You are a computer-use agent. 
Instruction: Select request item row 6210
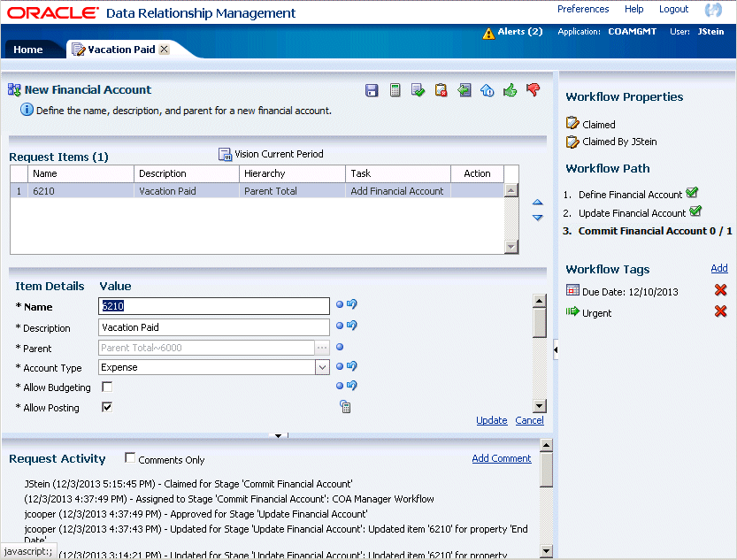click(257, 191)
